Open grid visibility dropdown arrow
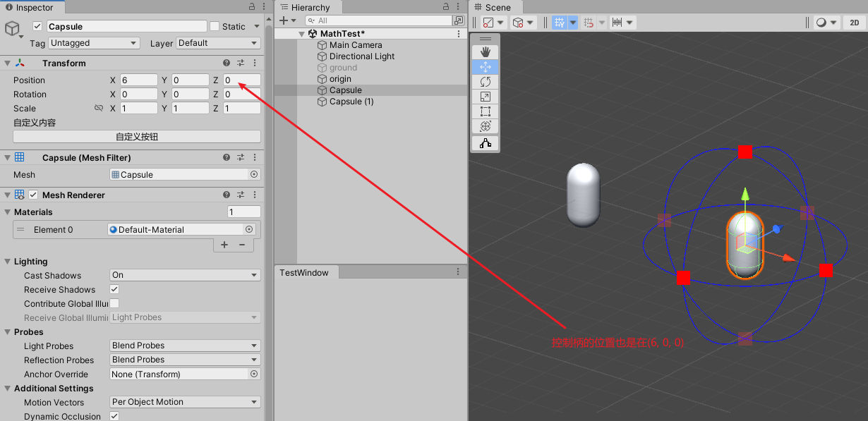 tap(573, 23)
